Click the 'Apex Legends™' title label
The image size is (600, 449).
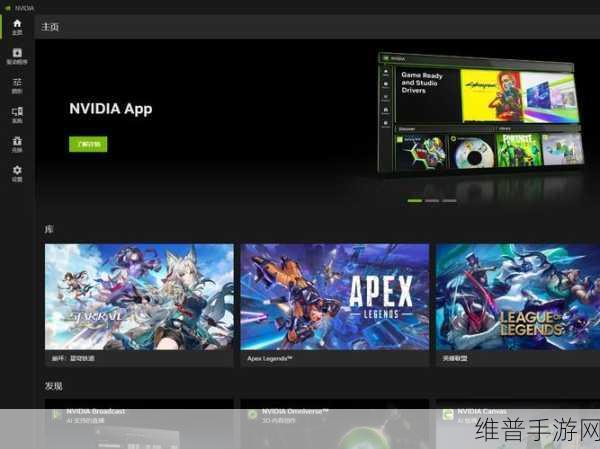click(270, 359)
